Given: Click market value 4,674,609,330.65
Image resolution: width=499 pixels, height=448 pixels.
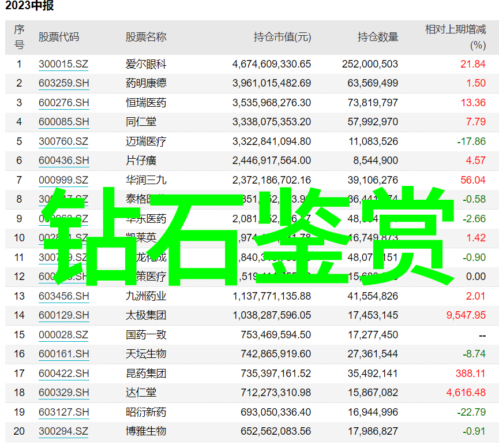Looking at the screenshot, I should coord(272,64).
